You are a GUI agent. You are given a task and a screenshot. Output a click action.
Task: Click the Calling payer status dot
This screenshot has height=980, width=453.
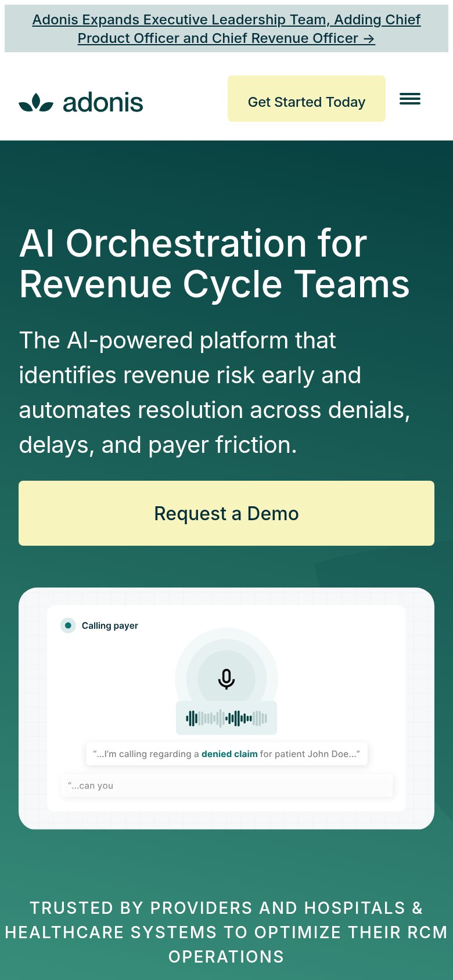tap(68, 625)
